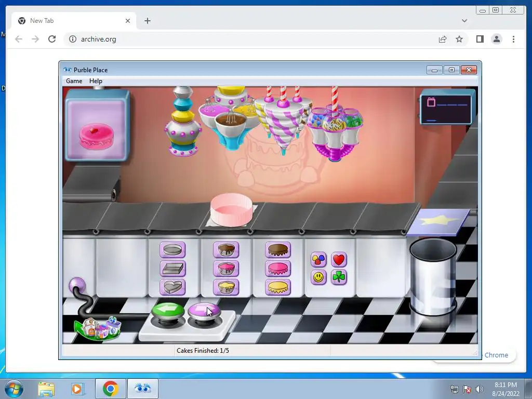Select the round cake pan button
This screenshot has height=399, width=532.
(172, 250)
